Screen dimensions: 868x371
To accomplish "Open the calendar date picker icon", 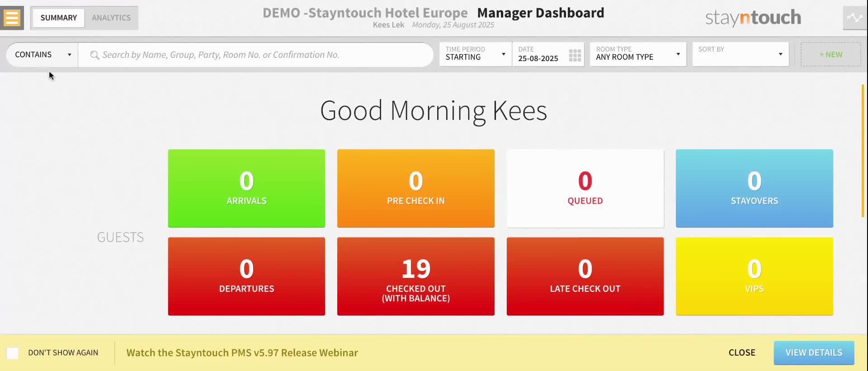I will (575, 55).
